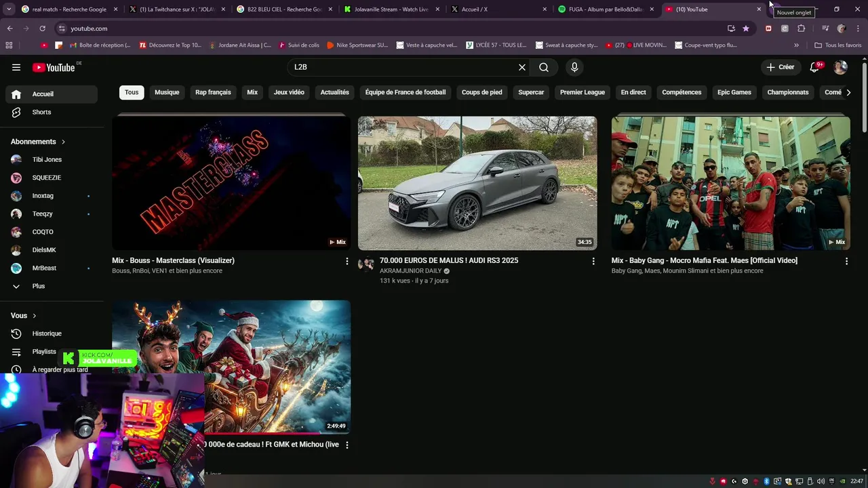
Task: Click the Bluetooth tray icon
Action: 767,481
